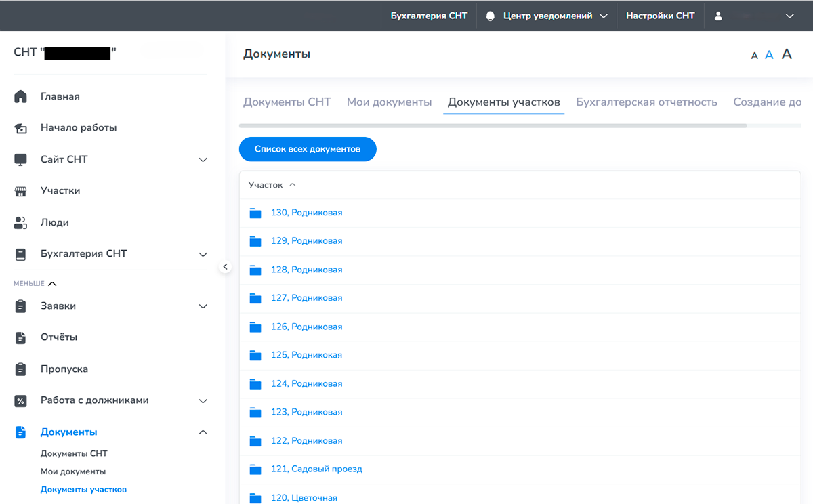The height and width of the screenshot is (504, 813).
Task: Expand the Бухгалтерия СНТ sidebar chevron
Action: [x=203, y=255]
